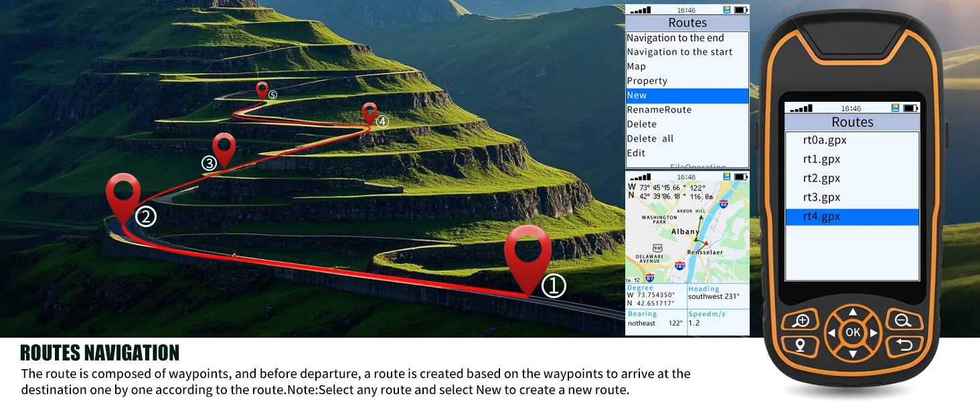Image resolution: width=980 pixels, height=402 pixels.
Task: Click the Albany map view thumbnail
Action: pos(687,232)
